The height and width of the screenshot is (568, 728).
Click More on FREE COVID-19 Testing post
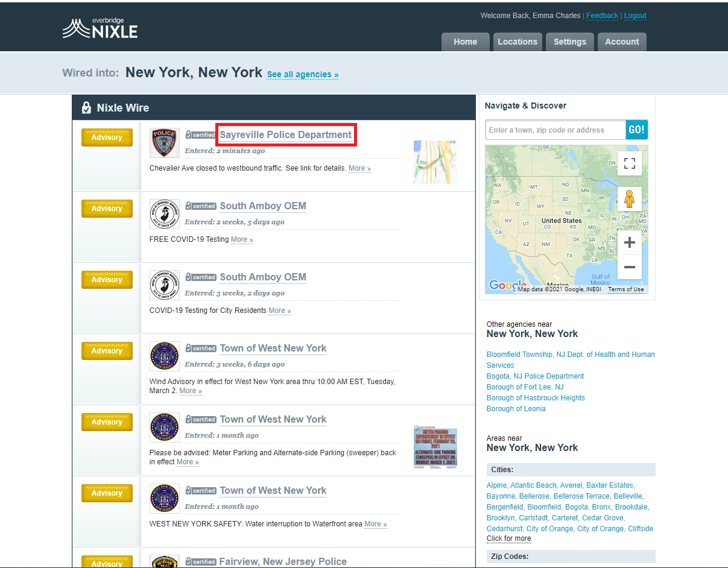coord(242,239)
